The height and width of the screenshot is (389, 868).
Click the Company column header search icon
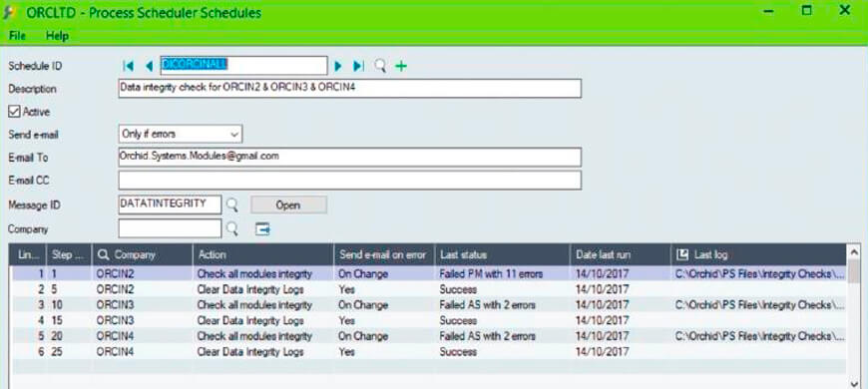coord(103,254)
